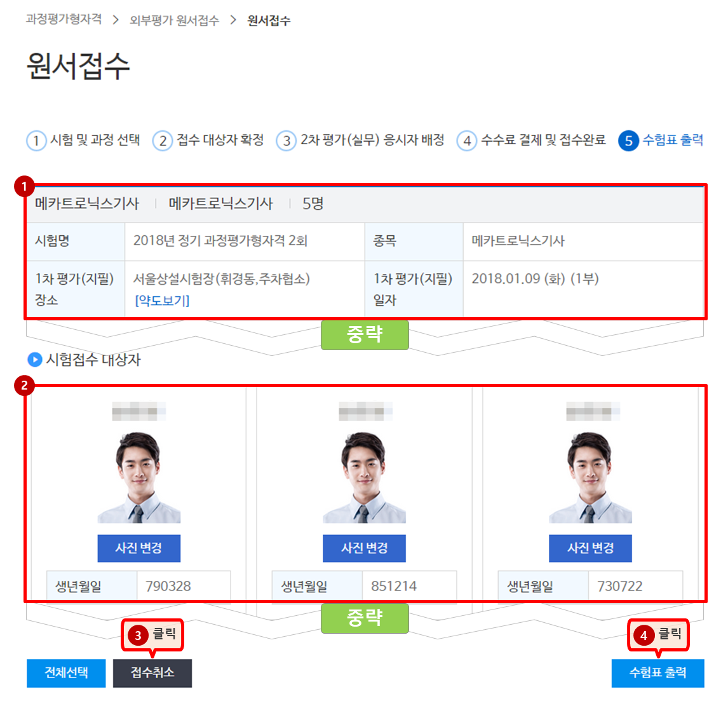Go to step 1 시험 및 과정 선택

pyautogui.click(x=84, y=140)
